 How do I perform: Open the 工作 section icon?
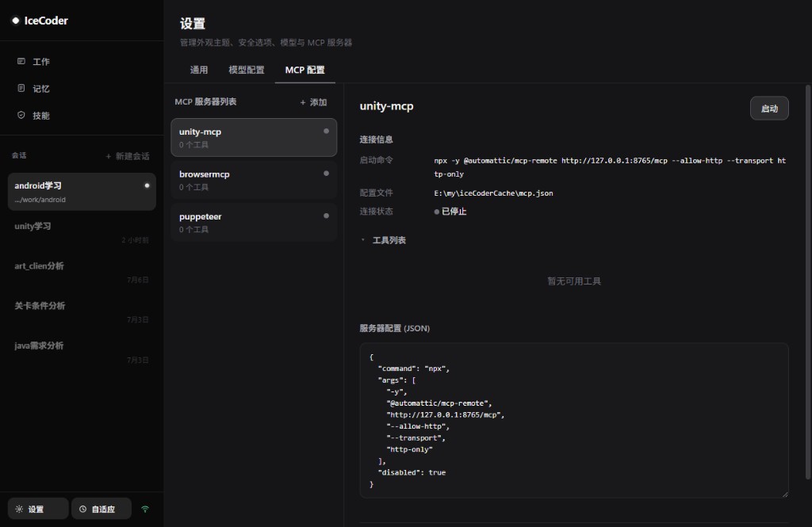pos(21,61)
